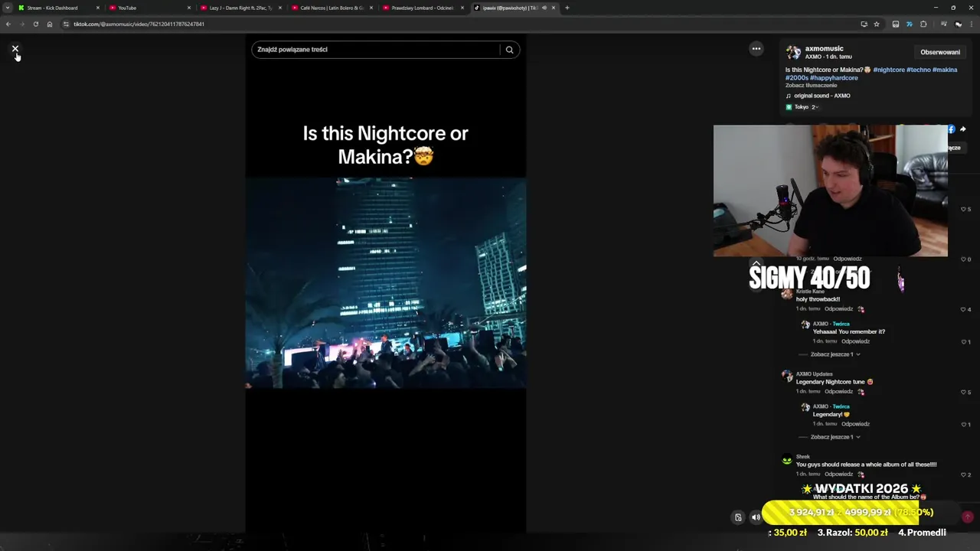Open Shrek's green avatar
Viewport: 980px width, 551px height.
click(x=787, y=460)
